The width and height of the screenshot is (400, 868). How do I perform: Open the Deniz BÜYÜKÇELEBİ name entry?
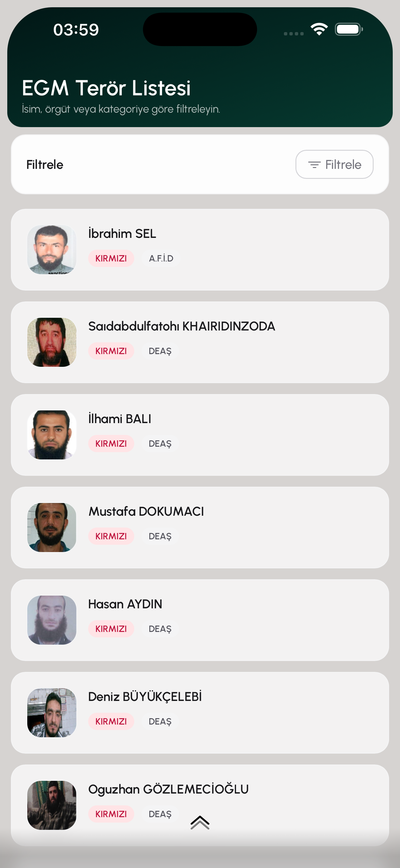[x=145, y=696]
